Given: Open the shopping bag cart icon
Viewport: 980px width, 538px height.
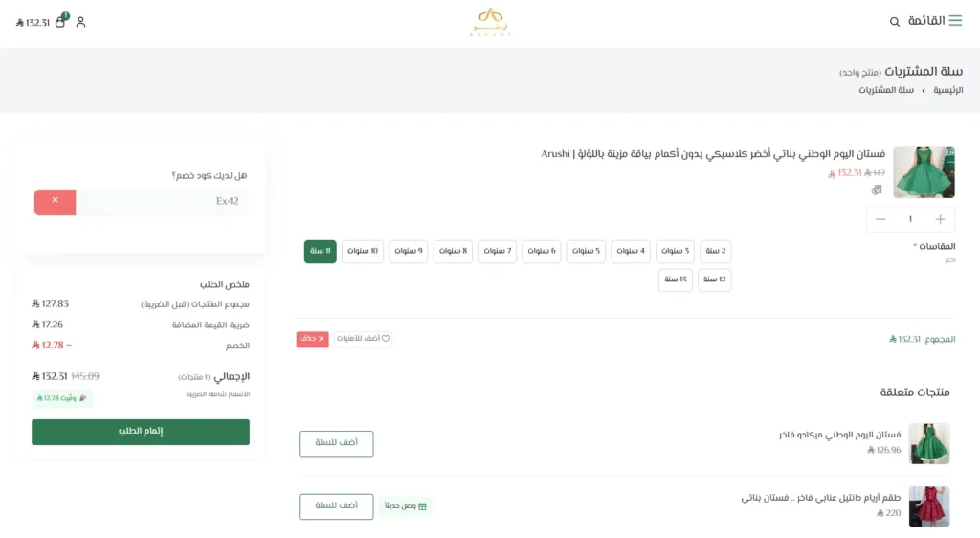Looking at the screenshot, I should coord(60,21).
